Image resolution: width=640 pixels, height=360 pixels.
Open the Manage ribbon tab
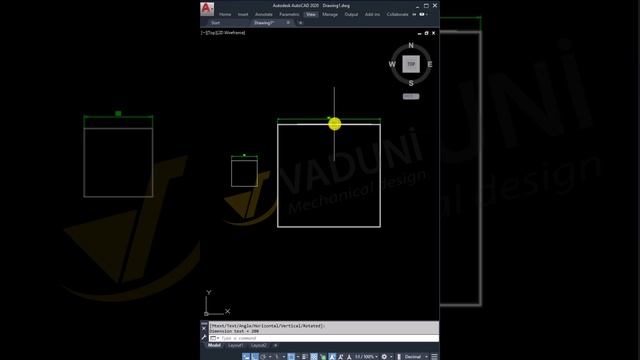[330, 14]
